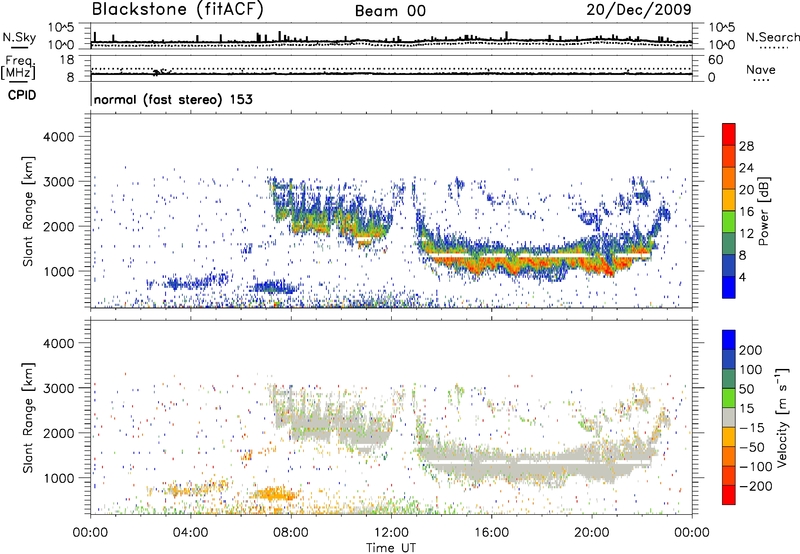The image size is (800, 554).
Task: Click the 'Beam 00' label
Action: click(x=390, y=11)
